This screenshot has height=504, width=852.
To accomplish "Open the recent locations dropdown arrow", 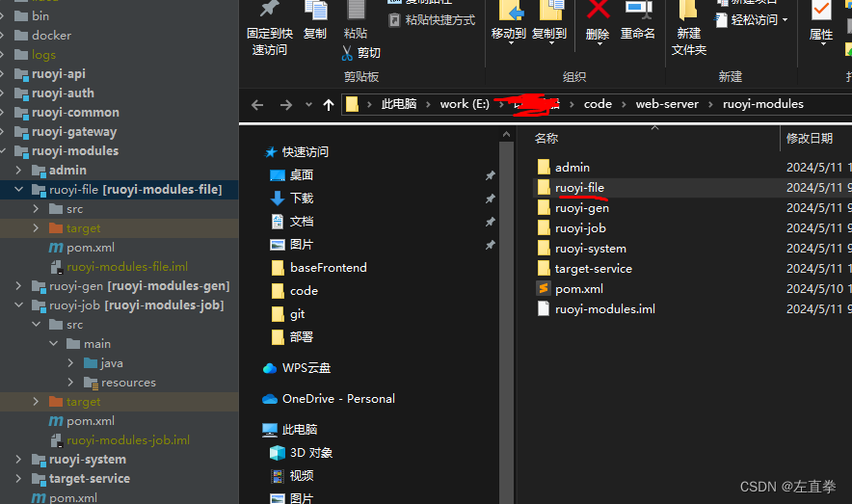I will (308, 105).
